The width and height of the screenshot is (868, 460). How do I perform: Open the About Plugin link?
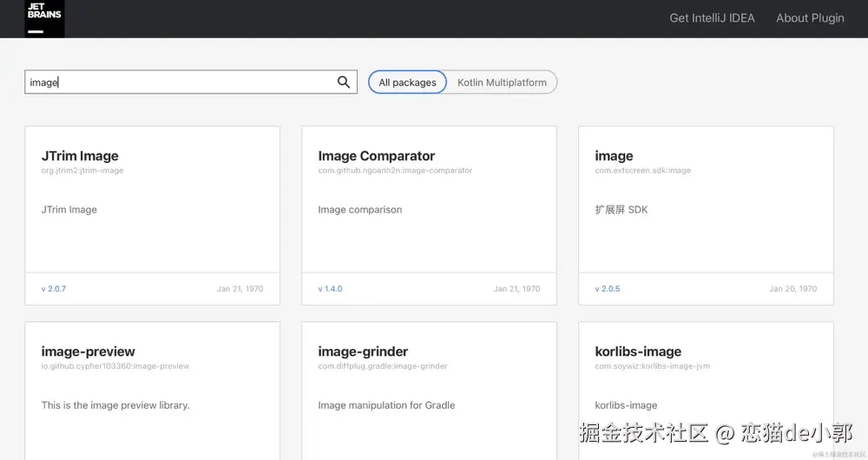pyautogui.click(x=810, y=18)
